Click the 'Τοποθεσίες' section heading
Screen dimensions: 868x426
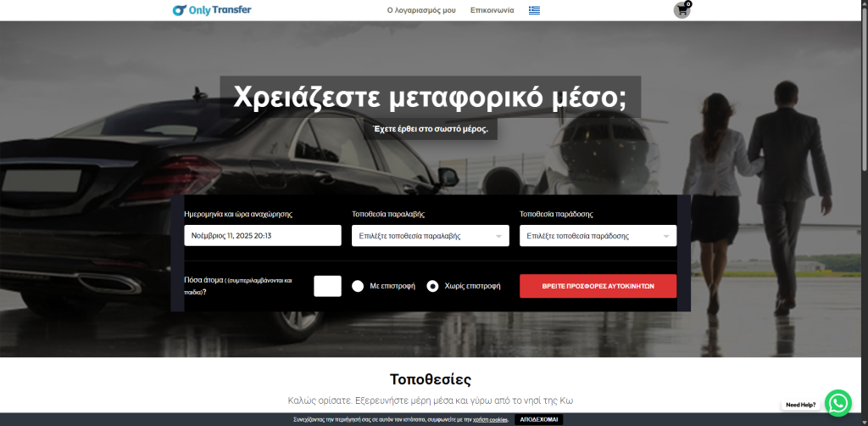[430, 378]
